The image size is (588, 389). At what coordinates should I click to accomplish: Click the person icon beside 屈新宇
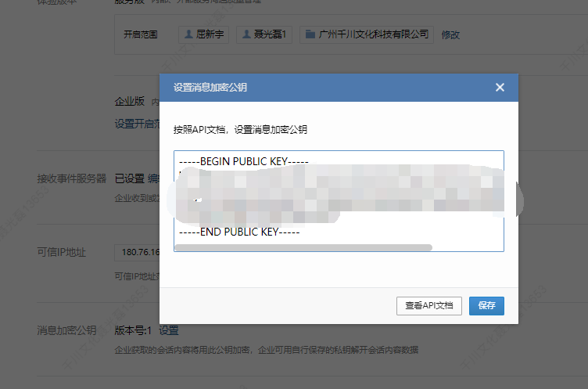tap(189, 34)
